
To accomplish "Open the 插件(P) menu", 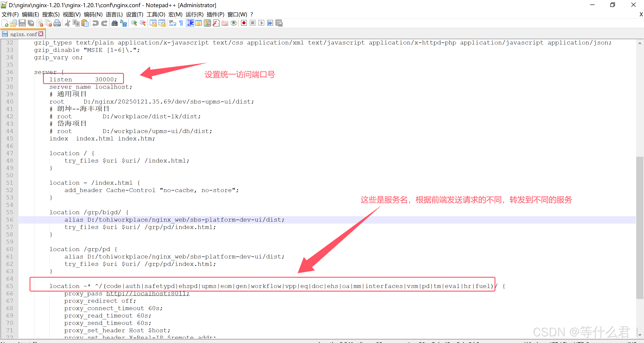I will [x=215, y=15].
